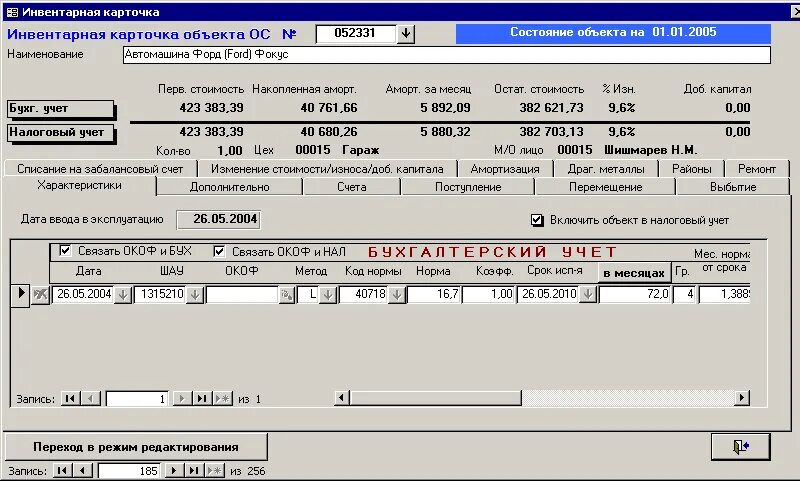Screen dimensions: 800x481
Task: Open the Счета tab
Action: (352, 187)
